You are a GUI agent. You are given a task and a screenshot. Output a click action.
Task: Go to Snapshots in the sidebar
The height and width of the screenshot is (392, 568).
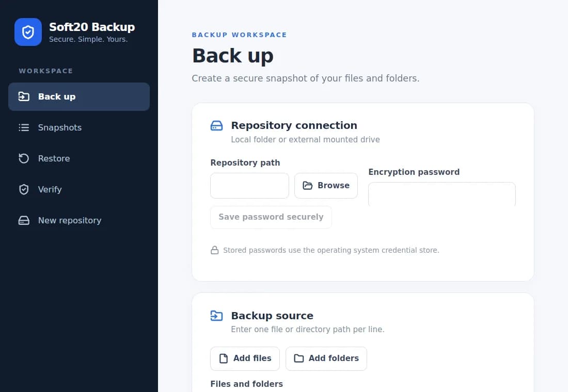(x=79, y=127)
